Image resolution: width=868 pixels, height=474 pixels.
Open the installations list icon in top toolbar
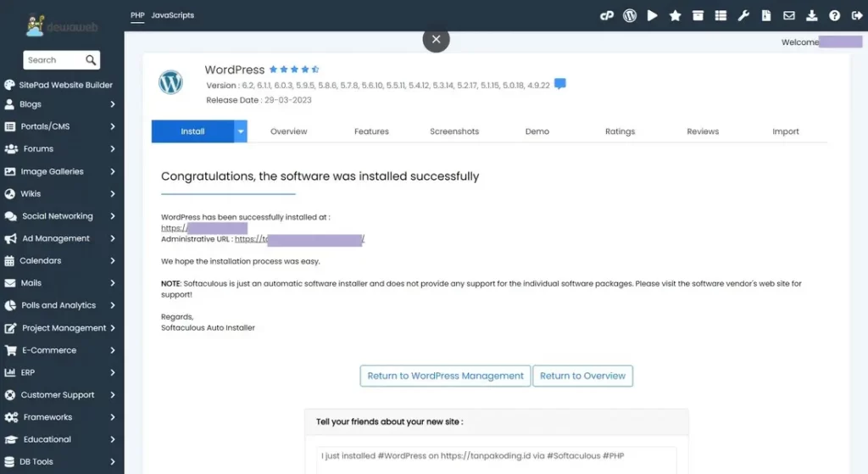click(x=721, y=15)
